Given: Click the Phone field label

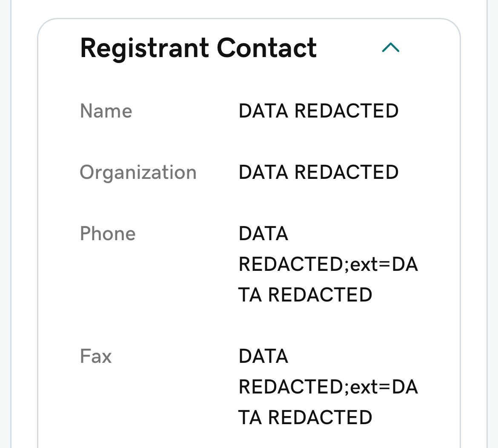Looking at the screenshot, I should click(108, 234).
